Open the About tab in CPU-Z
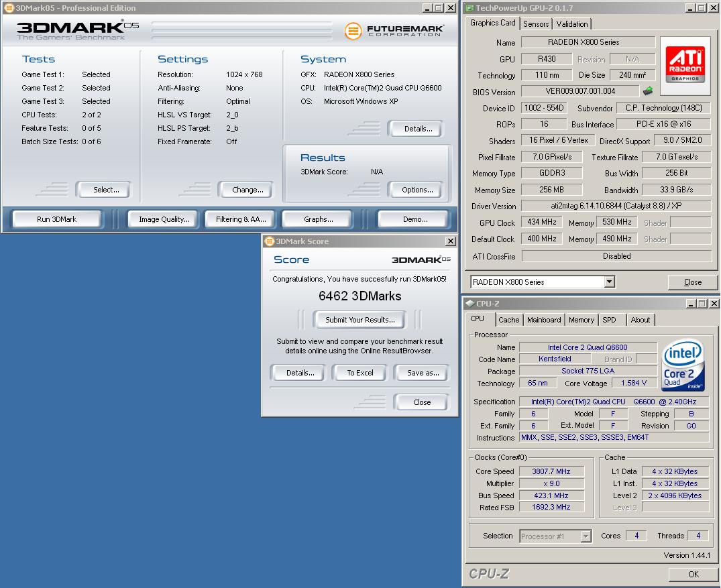This screenshot has height=588, width=721. [640, 320]
